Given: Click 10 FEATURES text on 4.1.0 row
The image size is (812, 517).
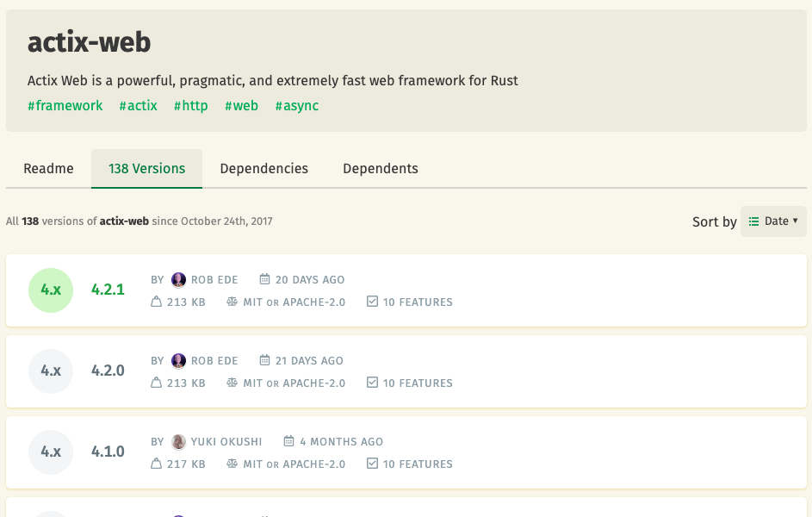Looking at the screenshot, I should point(418,464).
